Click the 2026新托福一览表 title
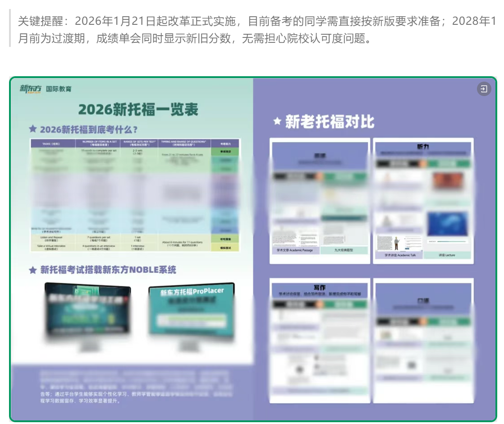 (x=138, y=109)
